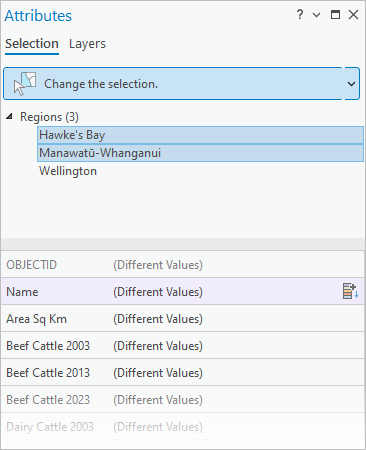The height and width of the screenshot is (450, 366).
Task: Click the OBJECTID value cell
Action: 158,265
